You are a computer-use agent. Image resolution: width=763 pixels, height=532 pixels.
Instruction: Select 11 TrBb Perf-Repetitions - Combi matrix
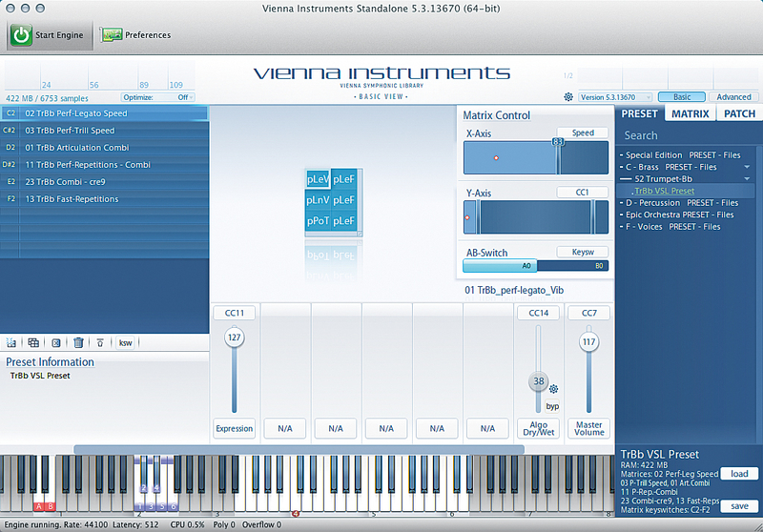(104, 164)
